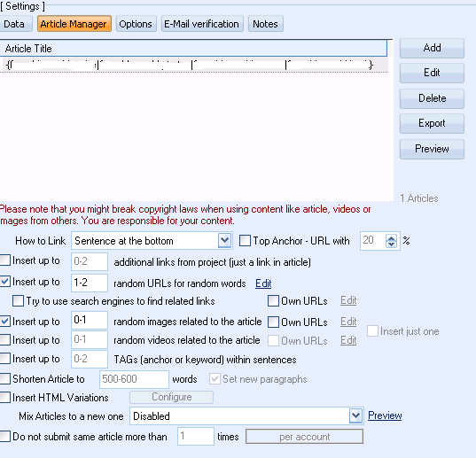476x458 pixels.
Task: Open the Options tab
Action: tap(136, 24)
